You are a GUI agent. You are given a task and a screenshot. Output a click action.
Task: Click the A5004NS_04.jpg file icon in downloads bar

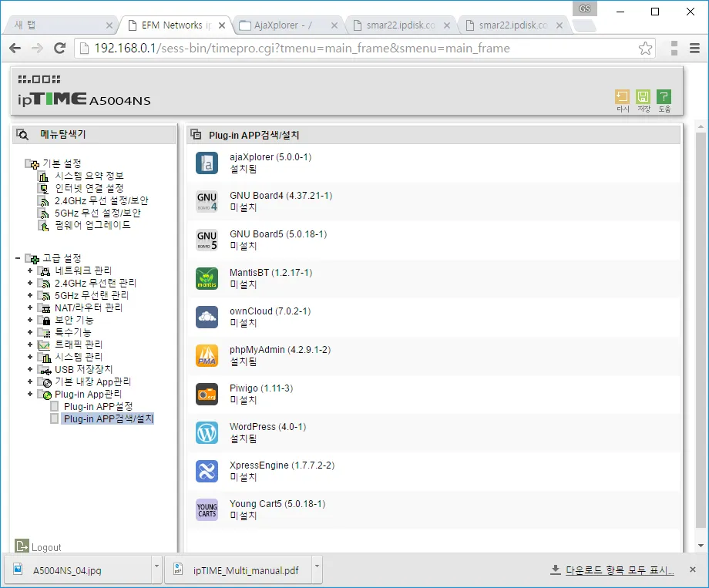18,569
